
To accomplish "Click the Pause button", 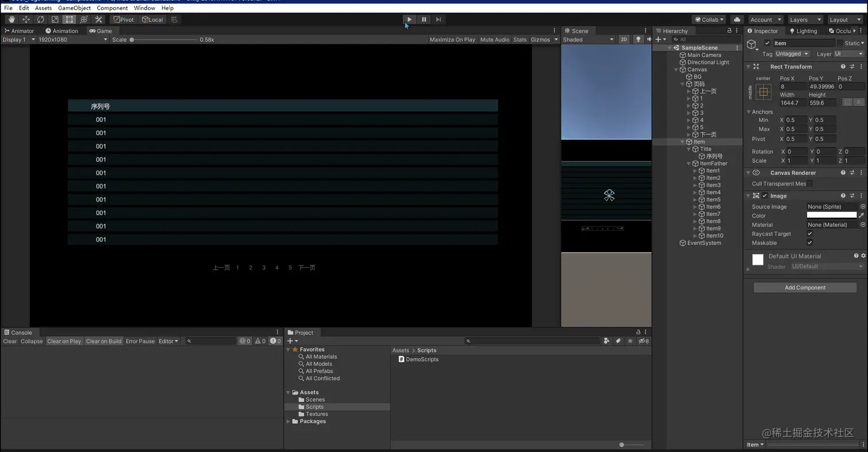I will [x=424, y=20].
